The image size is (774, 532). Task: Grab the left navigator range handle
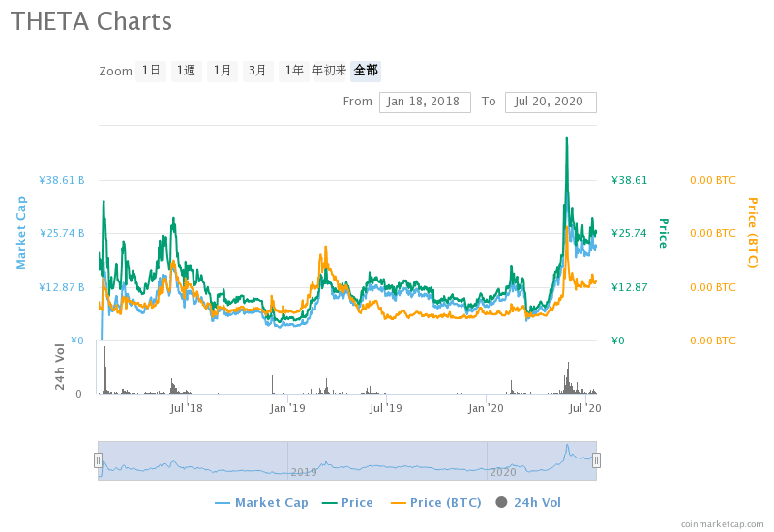click(x=99, y=460)
